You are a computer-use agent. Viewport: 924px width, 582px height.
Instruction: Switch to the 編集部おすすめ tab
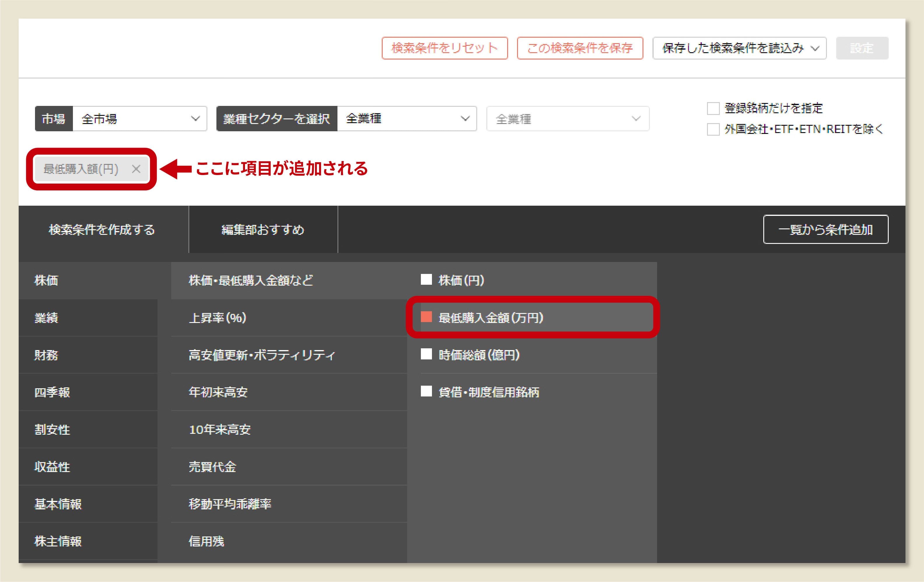point(263,230)
